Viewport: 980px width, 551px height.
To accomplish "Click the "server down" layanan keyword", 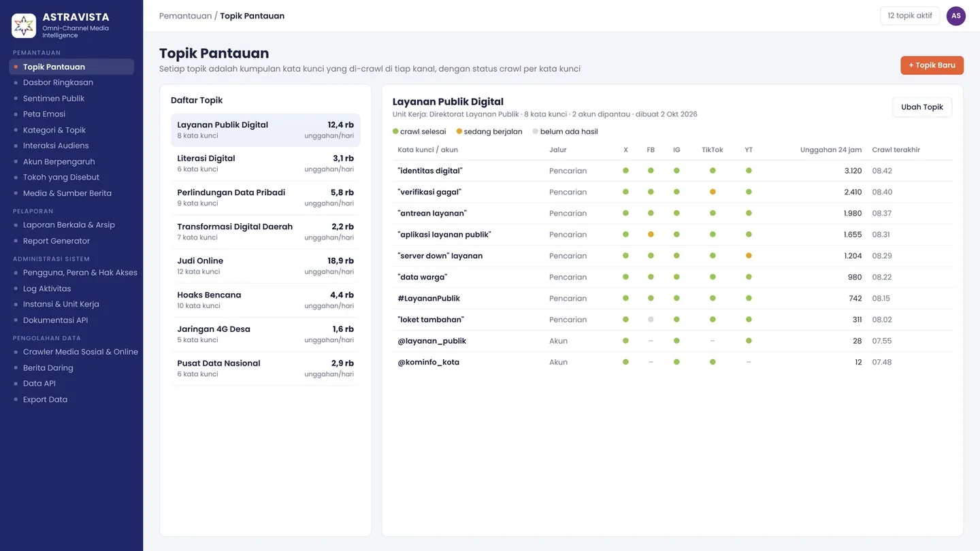I will (440, 256).
